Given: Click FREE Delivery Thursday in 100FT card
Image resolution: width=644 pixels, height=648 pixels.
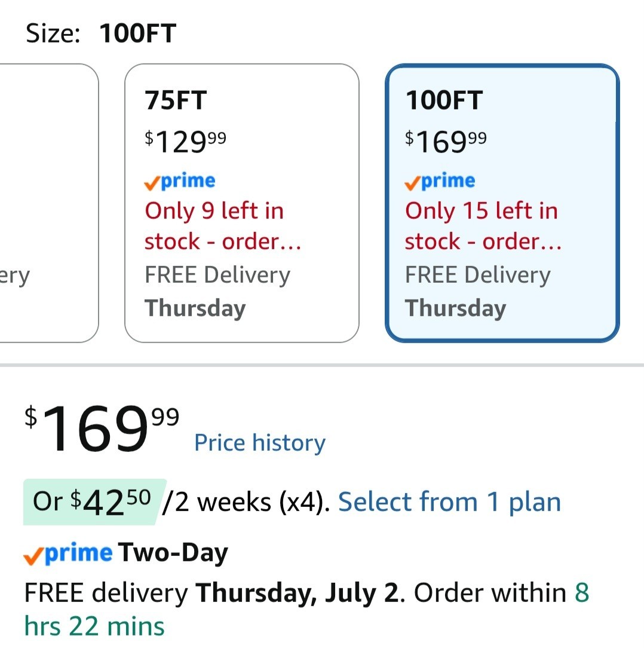Looking at the screenshot, I should click(477, 292).
